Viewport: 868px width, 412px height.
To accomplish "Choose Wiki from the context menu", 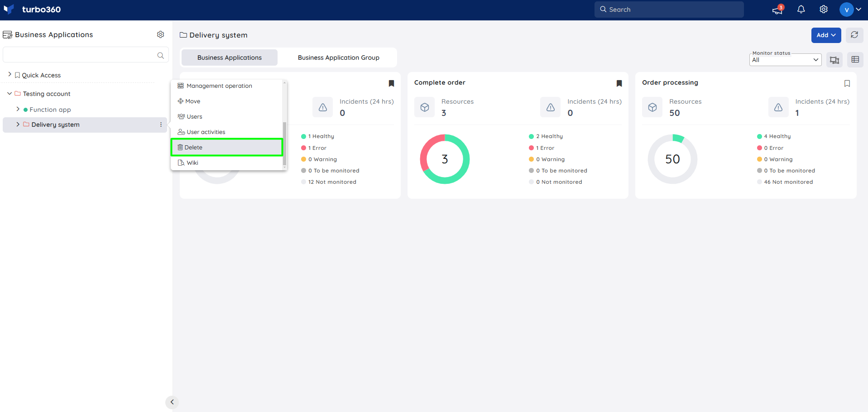I will [x=227, y=163].
